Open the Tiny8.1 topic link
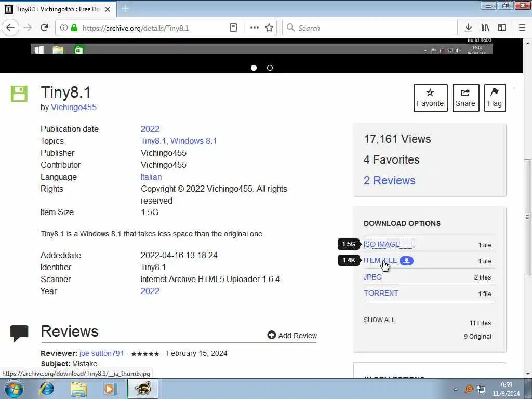Viewport: 532px width, 399px height. [x=153, y=141]
